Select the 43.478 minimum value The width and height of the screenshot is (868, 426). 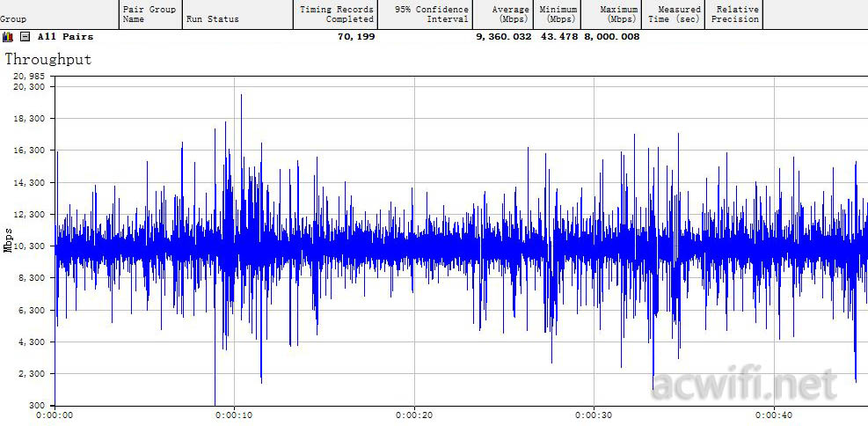coord(559,37)
